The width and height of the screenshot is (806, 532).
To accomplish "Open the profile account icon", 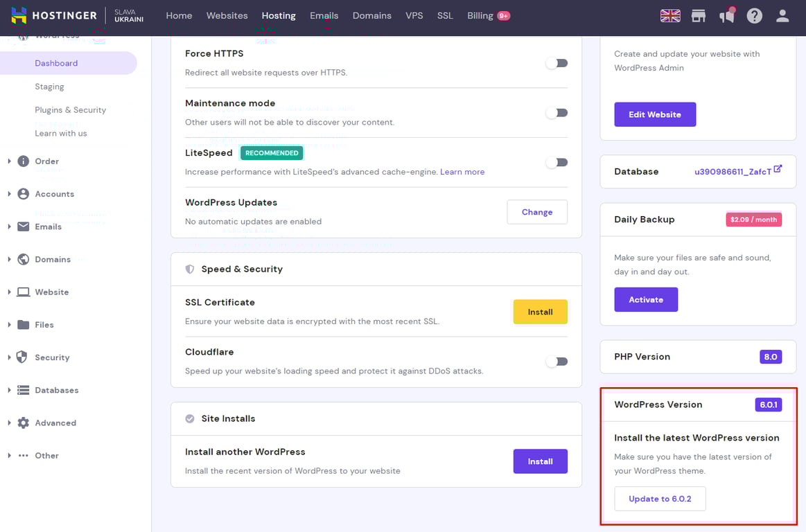I will point(782,15).
